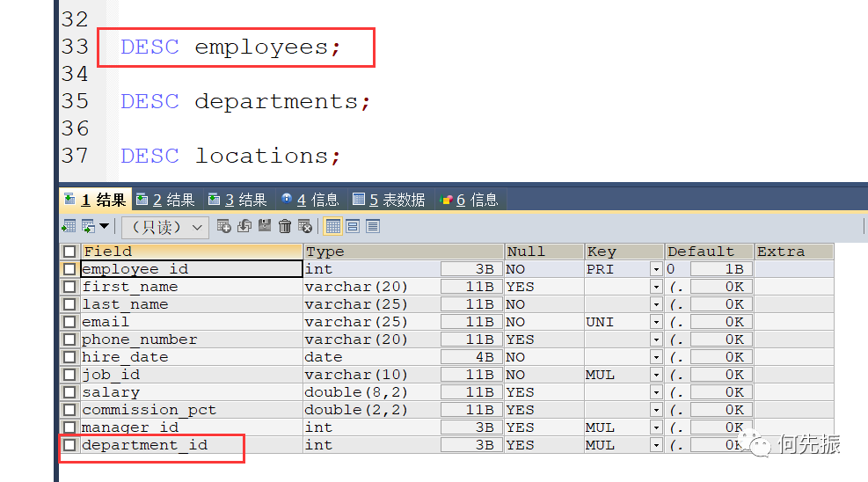Open Key dropdown for employee_id row
Screen dimensions: 868x482
656,269
